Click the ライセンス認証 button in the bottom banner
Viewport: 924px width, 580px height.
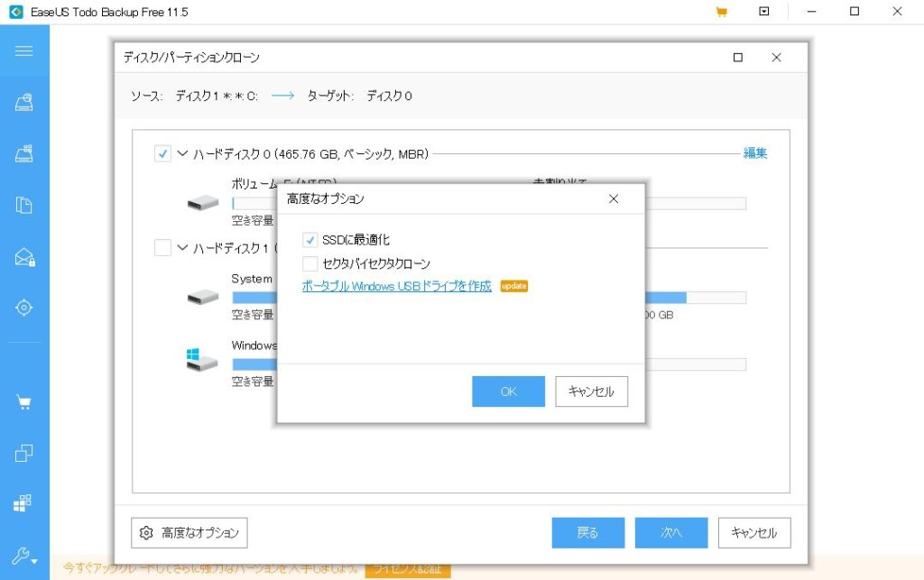408,569
